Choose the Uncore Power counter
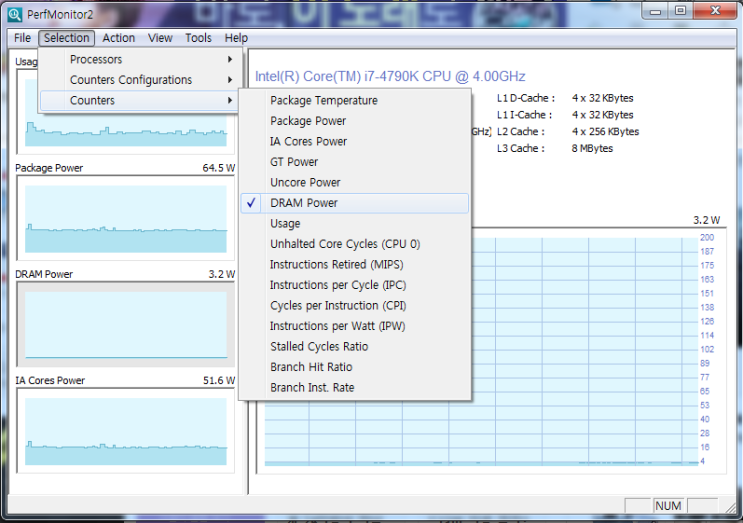743x523 pixels. pyautogui.click(x=354, y=182)
